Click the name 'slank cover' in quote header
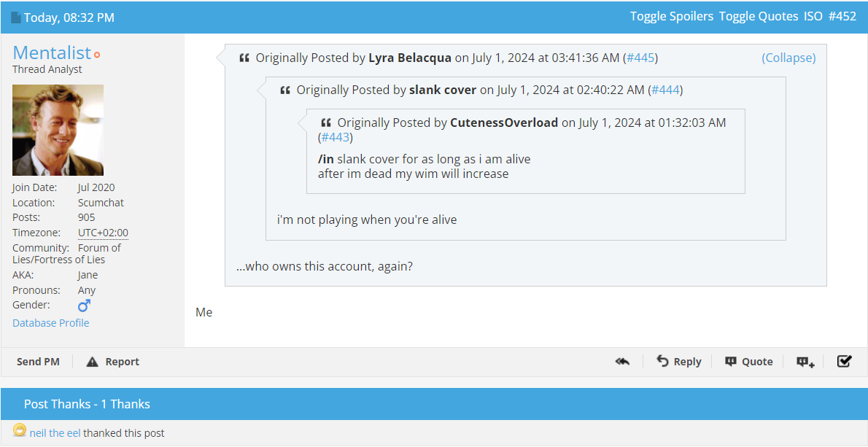 [443, 90]
